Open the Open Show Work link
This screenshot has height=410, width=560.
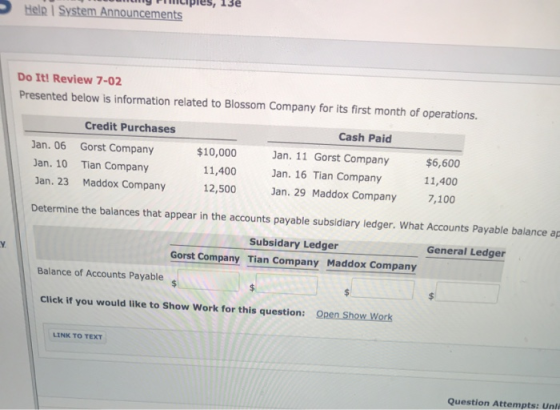[x=354, y=316]
